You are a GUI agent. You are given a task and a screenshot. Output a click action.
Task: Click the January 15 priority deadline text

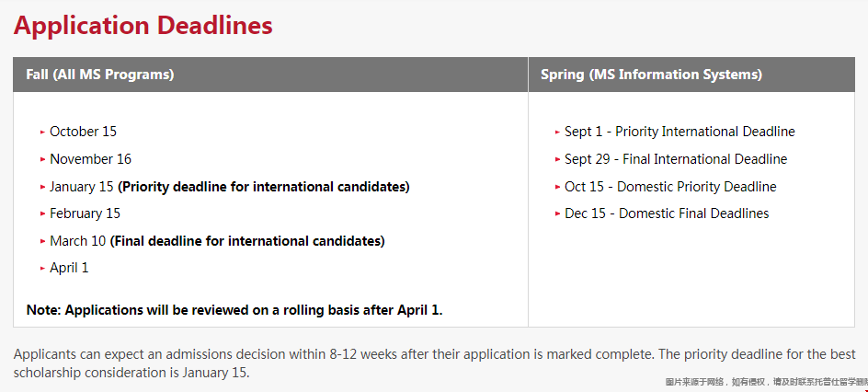[x=230, y=187]
